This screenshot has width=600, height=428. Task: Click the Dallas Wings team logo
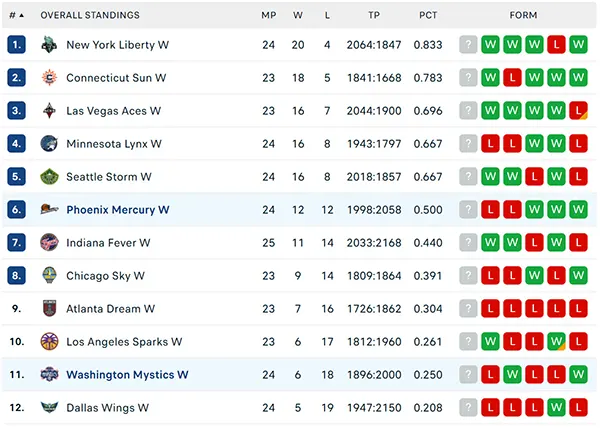tap(49, 408)
